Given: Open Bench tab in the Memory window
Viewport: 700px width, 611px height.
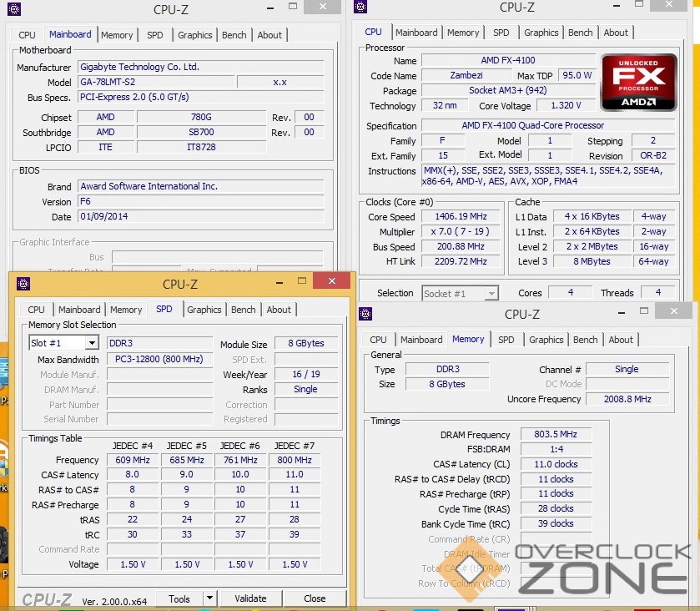Looking at the screenshot, I should click(x=585, y=340).
